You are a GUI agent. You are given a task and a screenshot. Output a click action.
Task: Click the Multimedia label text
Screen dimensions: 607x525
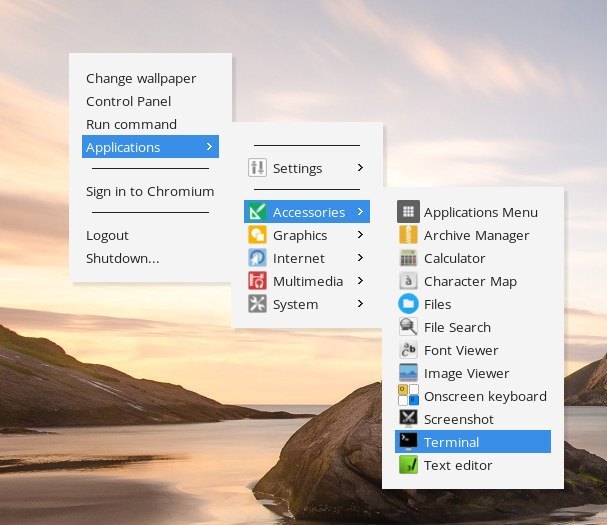(x=308, y=281)
